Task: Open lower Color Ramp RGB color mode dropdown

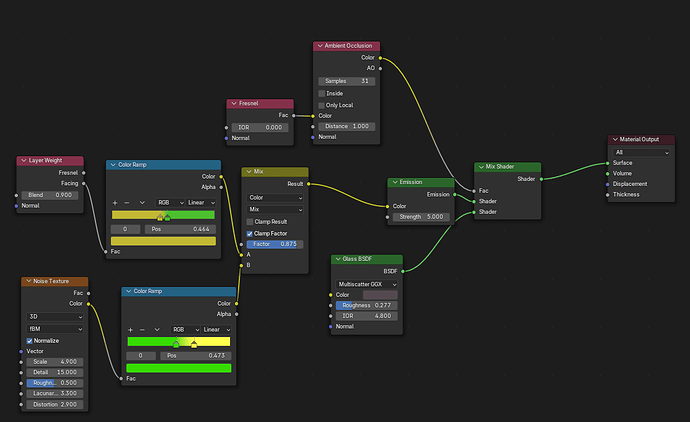Action: click(x=186, y=330)
